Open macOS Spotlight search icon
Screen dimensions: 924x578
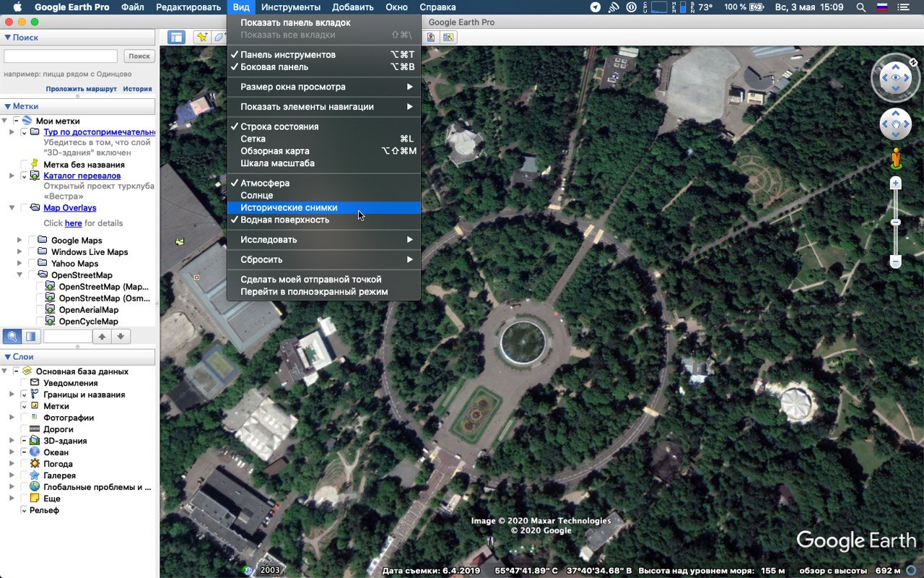tap(860, 7)
